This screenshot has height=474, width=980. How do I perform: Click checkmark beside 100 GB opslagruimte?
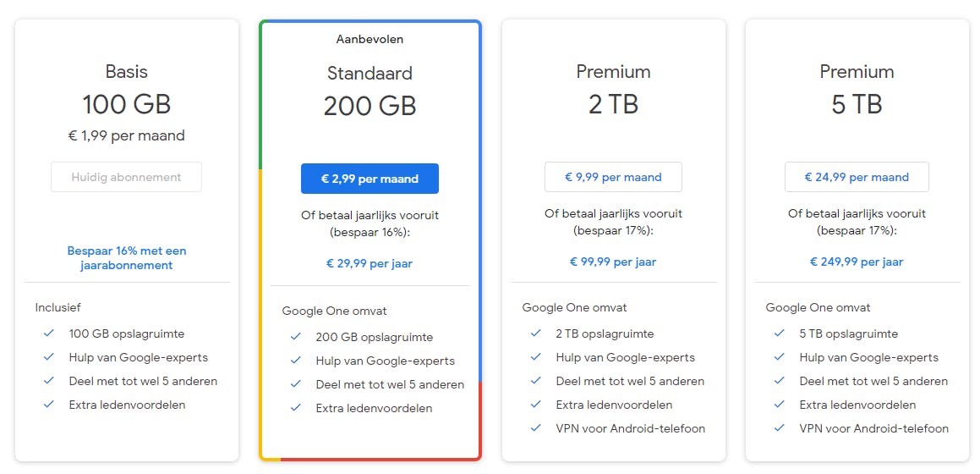click(49, 333)
